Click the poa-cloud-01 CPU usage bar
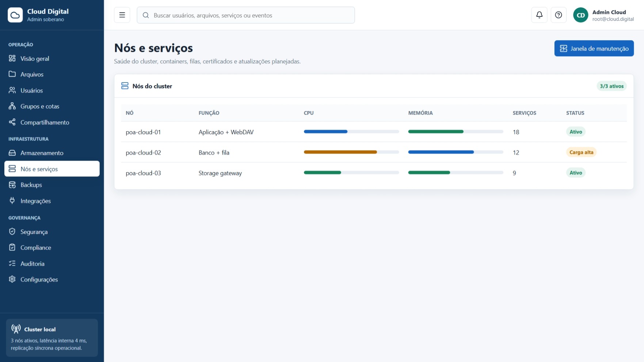This screenshot has height=362, width=644. coord(351,132)
